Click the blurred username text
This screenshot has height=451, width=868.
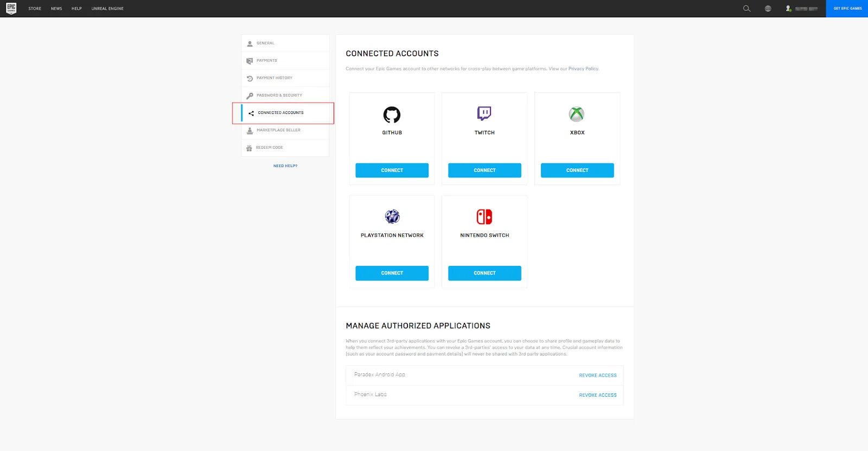point(806,9)
